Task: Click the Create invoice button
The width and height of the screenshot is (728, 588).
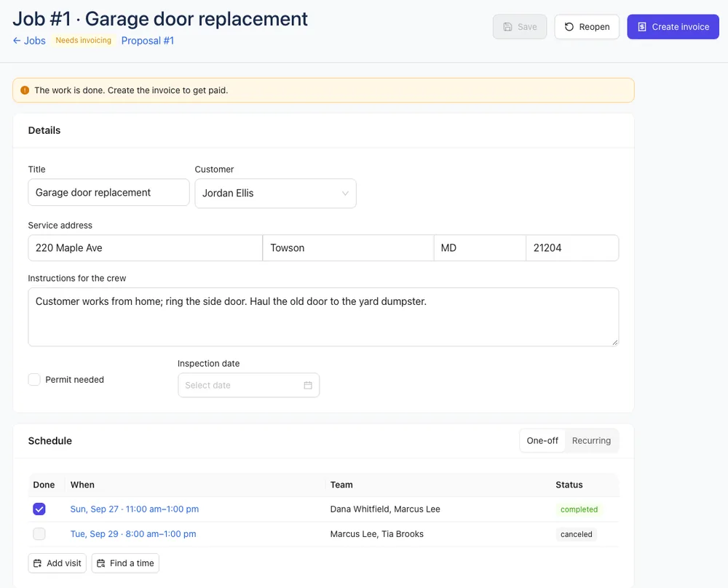Action: [673, 27]
